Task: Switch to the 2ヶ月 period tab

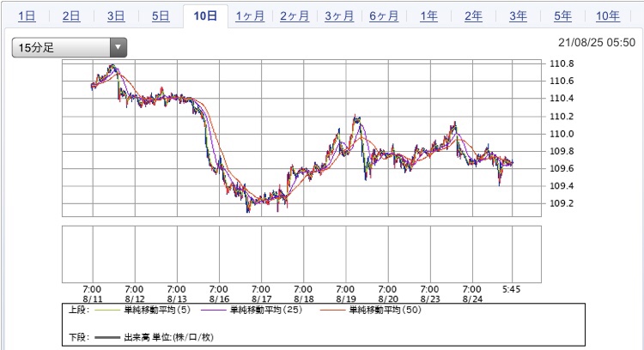Action: (295, 16)
